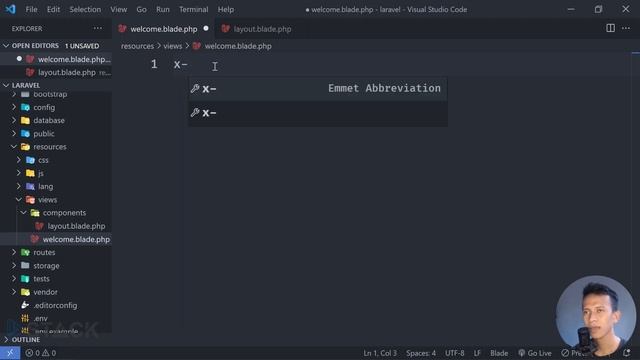This screenshot has width=640, height=360.
Task: Click the public folder icon
Action: coord(25,133)
